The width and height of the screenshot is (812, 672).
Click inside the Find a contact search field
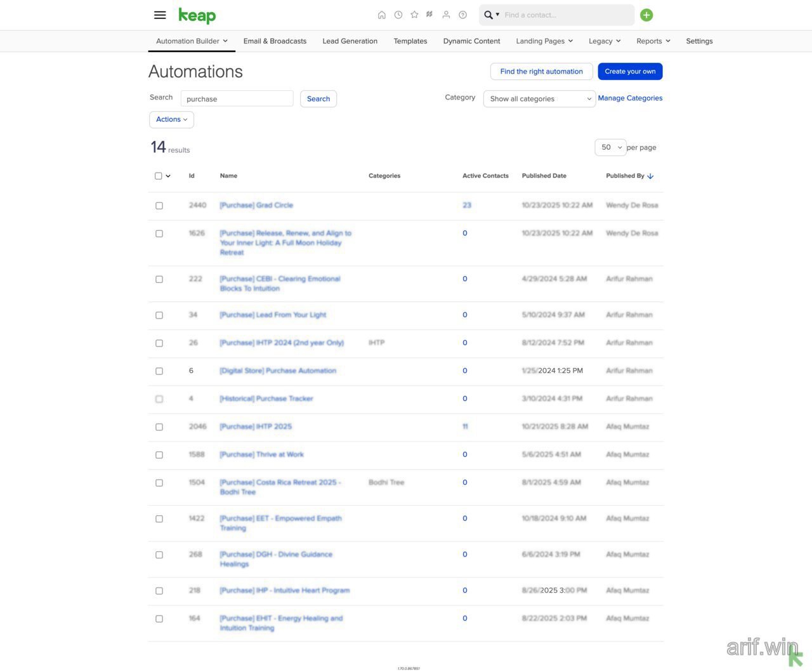pyautogui.click(x=565, y=15)
